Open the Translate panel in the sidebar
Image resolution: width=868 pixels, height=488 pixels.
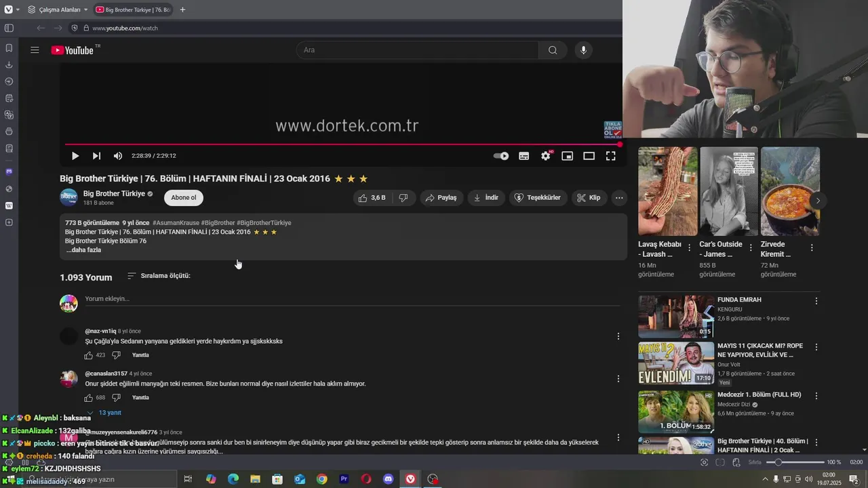[x=9, y=115]
